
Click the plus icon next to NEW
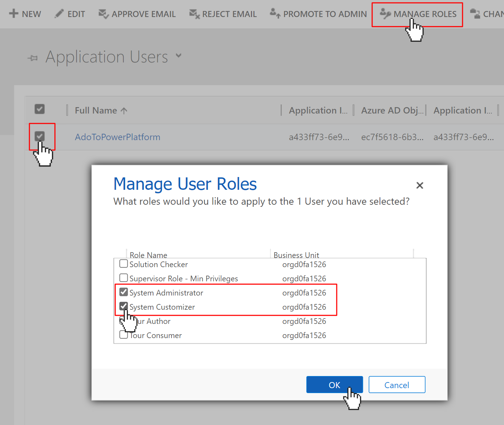(x=13, y=13)
